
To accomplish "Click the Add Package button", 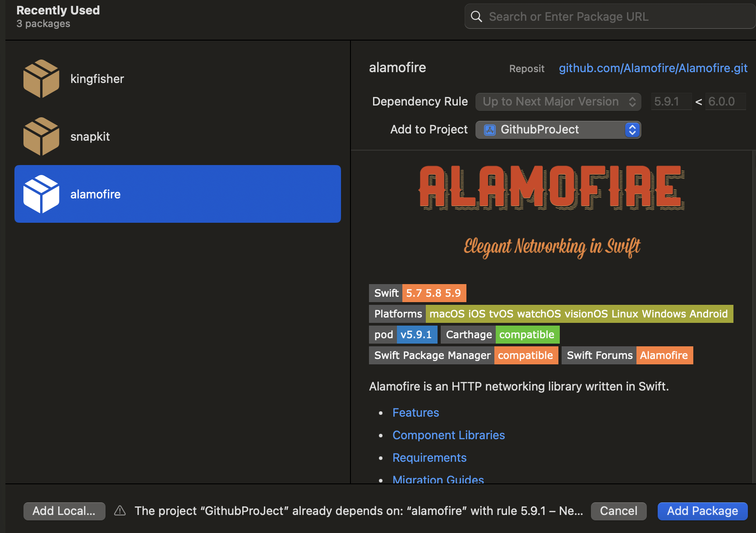I will pyautogui.click(x=702, y=511).
